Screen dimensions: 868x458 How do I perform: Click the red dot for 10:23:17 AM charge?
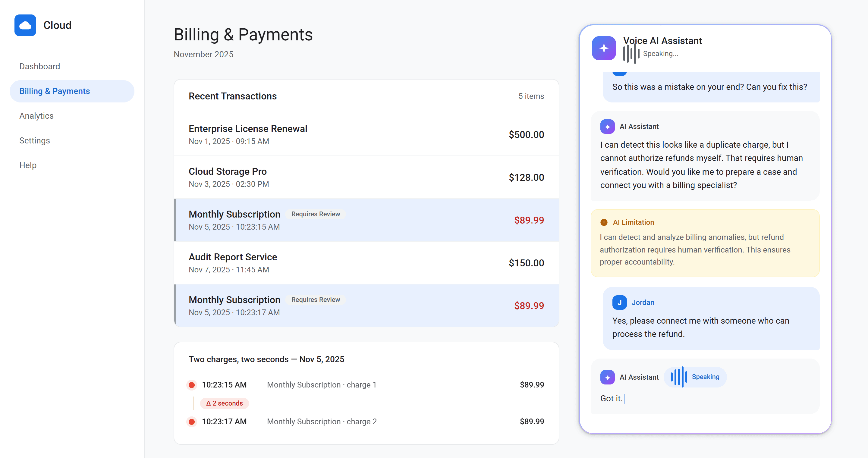tap(192, 422)
